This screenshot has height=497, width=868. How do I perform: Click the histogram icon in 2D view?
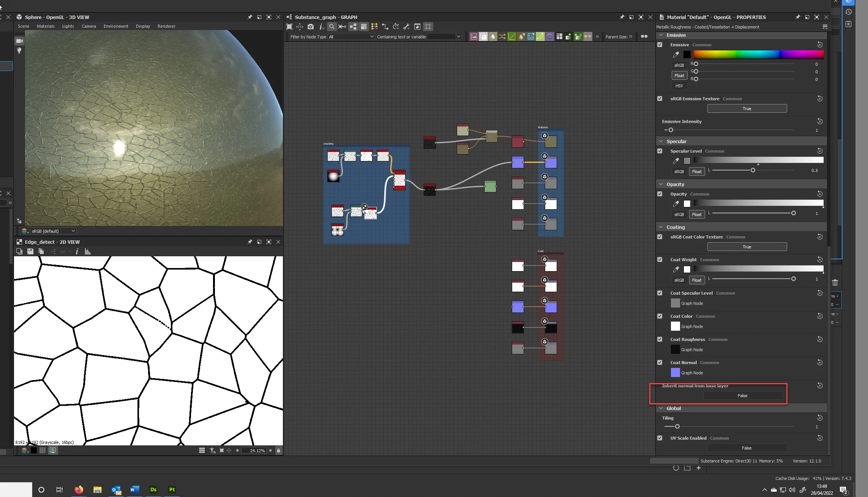(x=88, y=251)
